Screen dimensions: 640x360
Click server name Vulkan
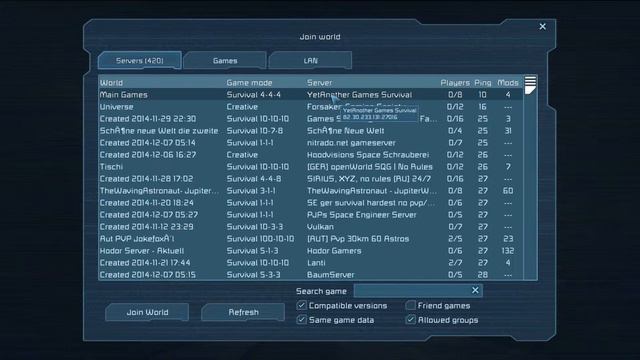[x=320, y=227]
